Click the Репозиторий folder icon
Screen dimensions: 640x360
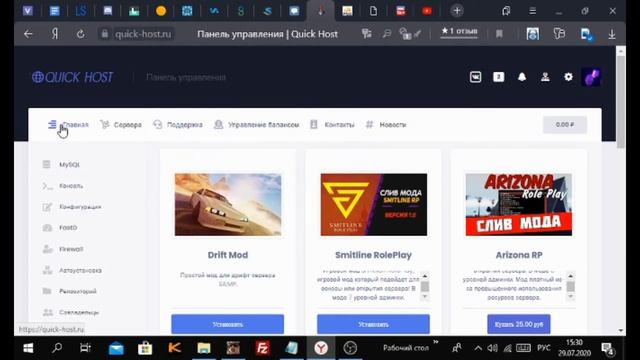[x=47, y=291]
